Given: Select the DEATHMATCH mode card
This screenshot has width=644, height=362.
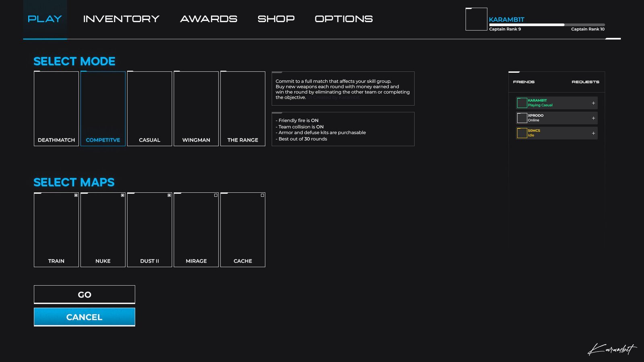Looking at the screenshot, I should tap(56, 109).
